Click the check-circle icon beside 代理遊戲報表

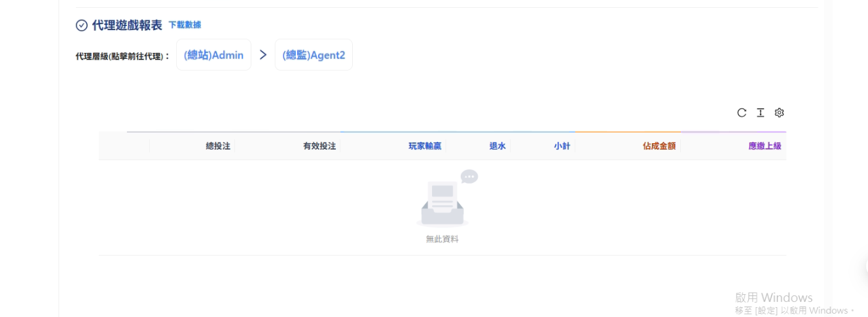click(82, 25)
